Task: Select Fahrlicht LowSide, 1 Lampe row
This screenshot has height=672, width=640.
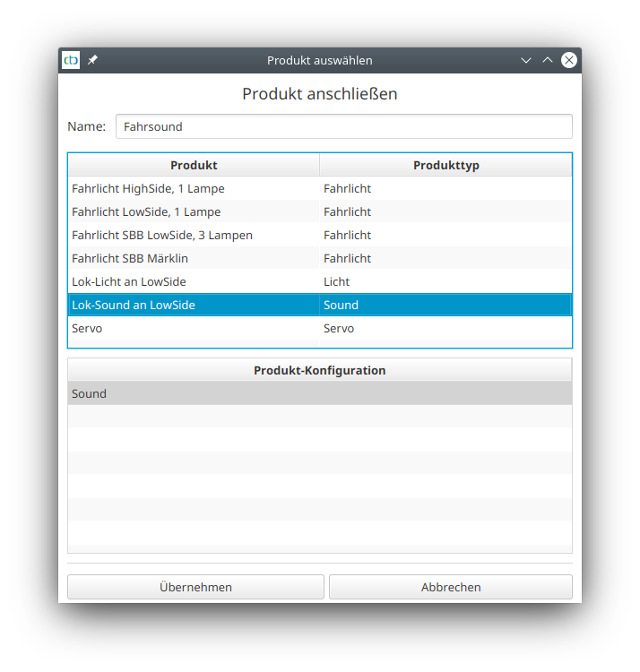Action: [x=146, y=212]
